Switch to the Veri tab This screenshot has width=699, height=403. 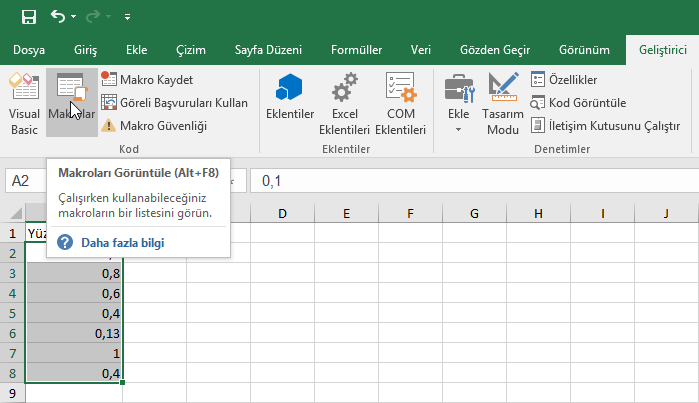point(421,50)
